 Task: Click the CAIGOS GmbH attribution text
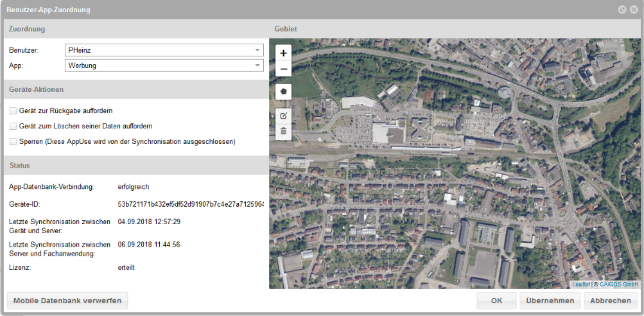(618, 284)
